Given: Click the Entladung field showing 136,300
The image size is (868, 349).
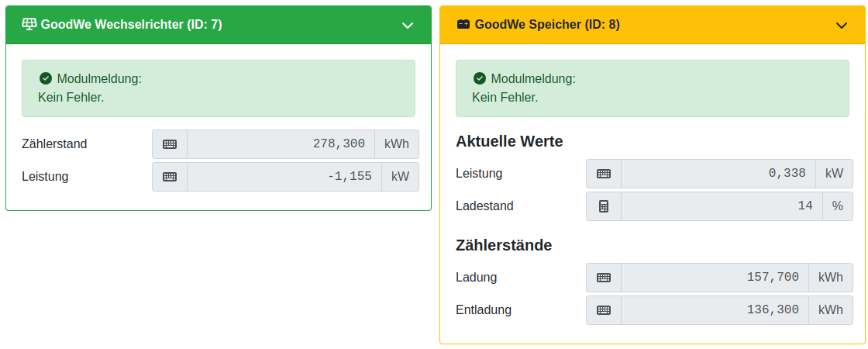Looking at the screenshot, I should point(715,310).
